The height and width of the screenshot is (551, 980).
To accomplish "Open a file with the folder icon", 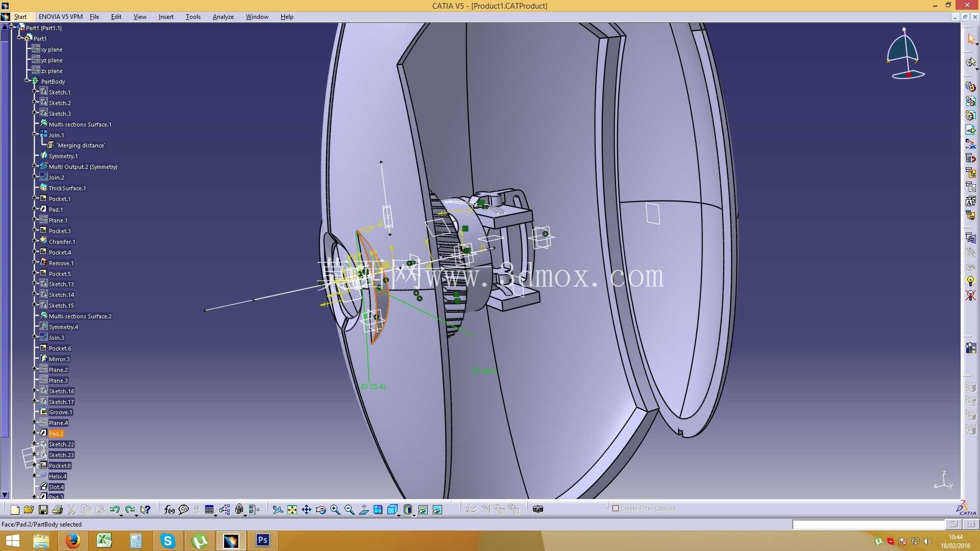I will pos(29,509).
